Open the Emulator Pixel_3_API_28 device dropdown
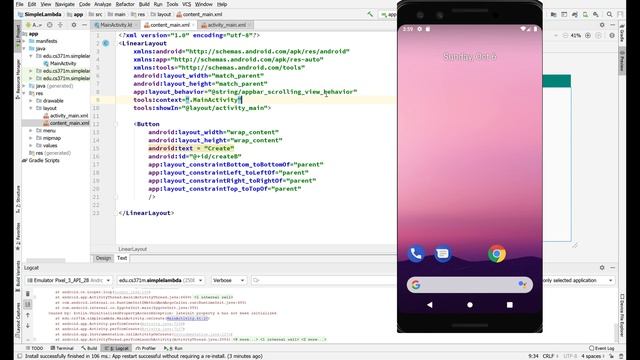640x360 pixels. (68, 280)
